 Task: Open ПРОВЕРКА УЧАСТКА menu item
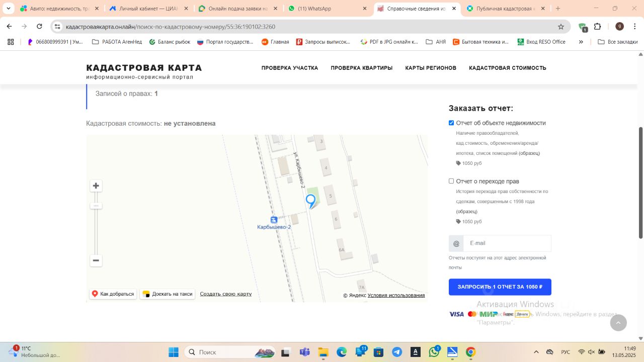point(290,68)
